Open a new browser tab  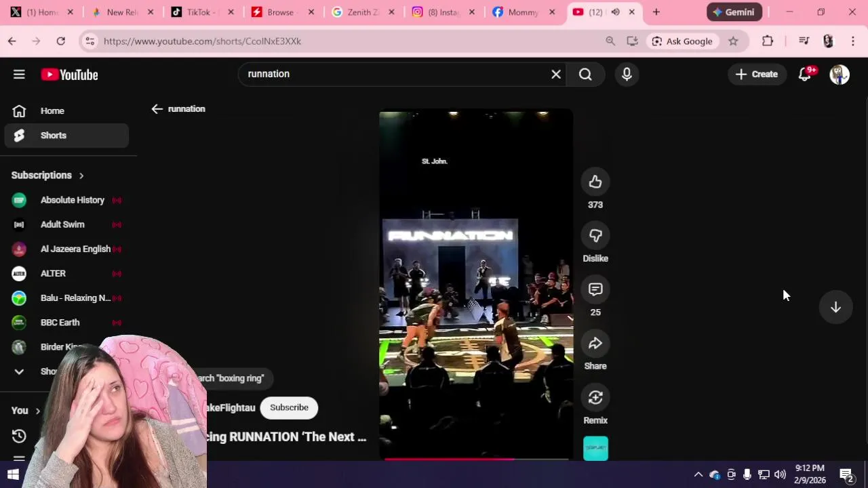click(x=656, y=12)
